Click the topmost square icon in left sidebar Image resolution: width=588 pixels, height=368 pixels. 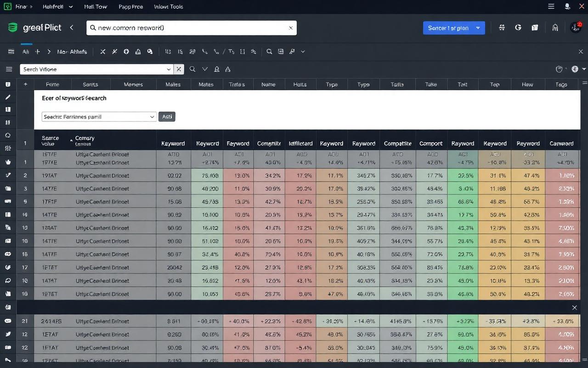click(8, 85)
